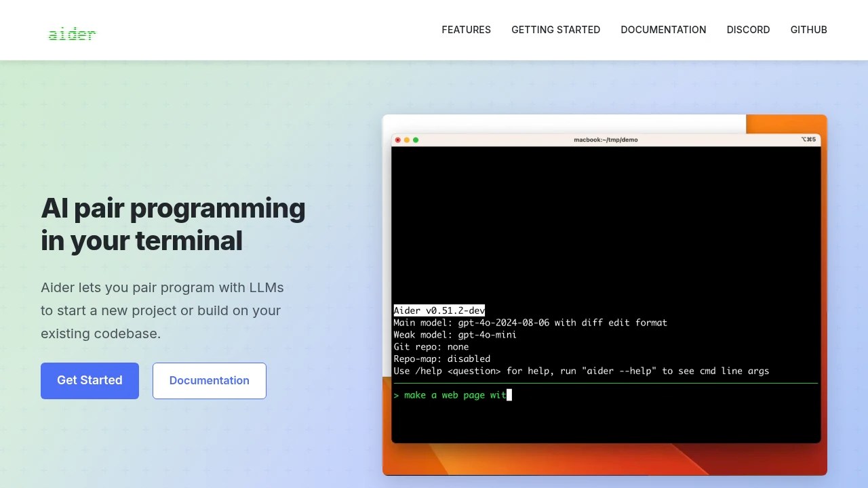The height and width of the screenshot is (488, 868).
Task: Click the red close dot on terminal
Action: point(397,140)
